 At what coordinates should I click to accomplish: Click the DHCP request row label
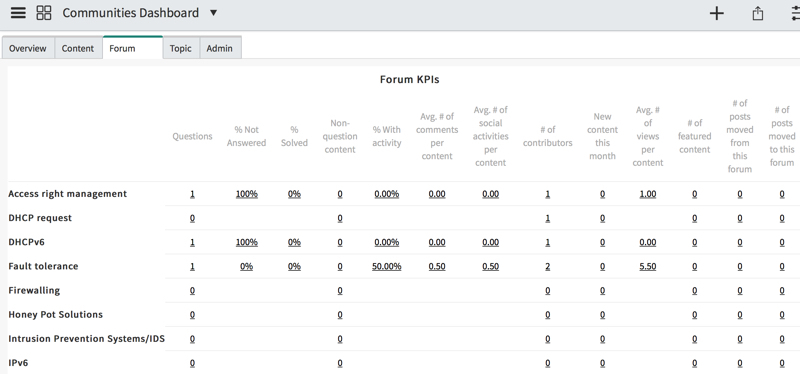coord(40,218)
